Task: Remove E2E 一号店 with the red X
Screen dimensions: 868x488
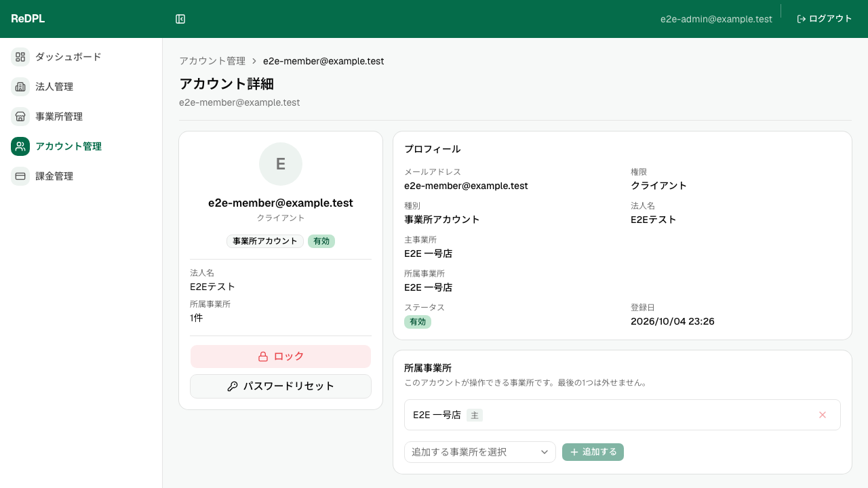Action: (x=823, y=415)
